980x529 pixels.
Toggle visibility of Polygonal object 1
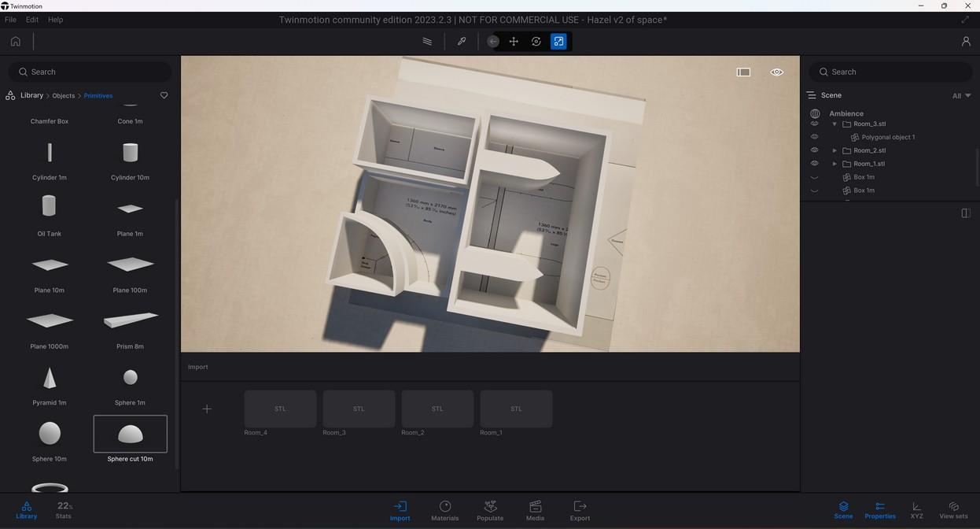tap(815, 137)
